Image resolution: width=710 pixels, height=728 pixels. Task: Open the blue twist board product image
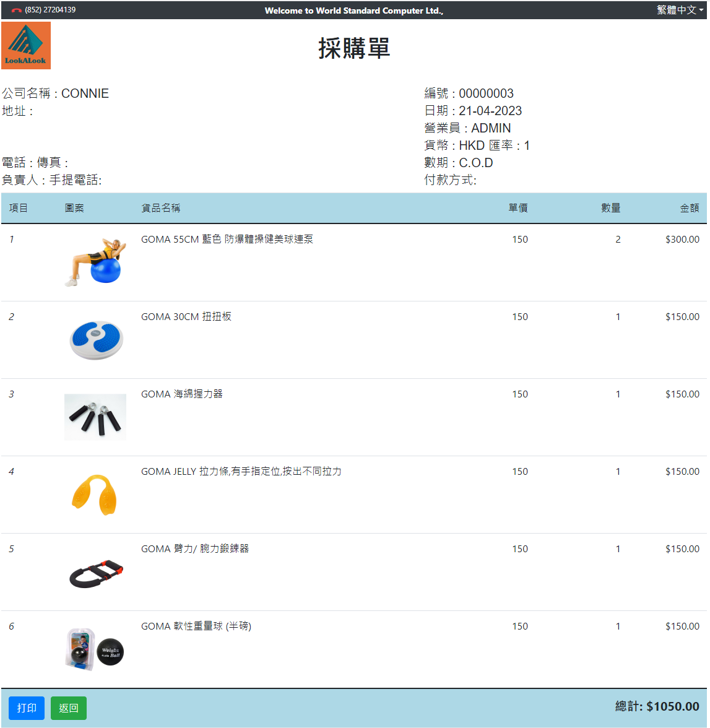click(96, 339)
